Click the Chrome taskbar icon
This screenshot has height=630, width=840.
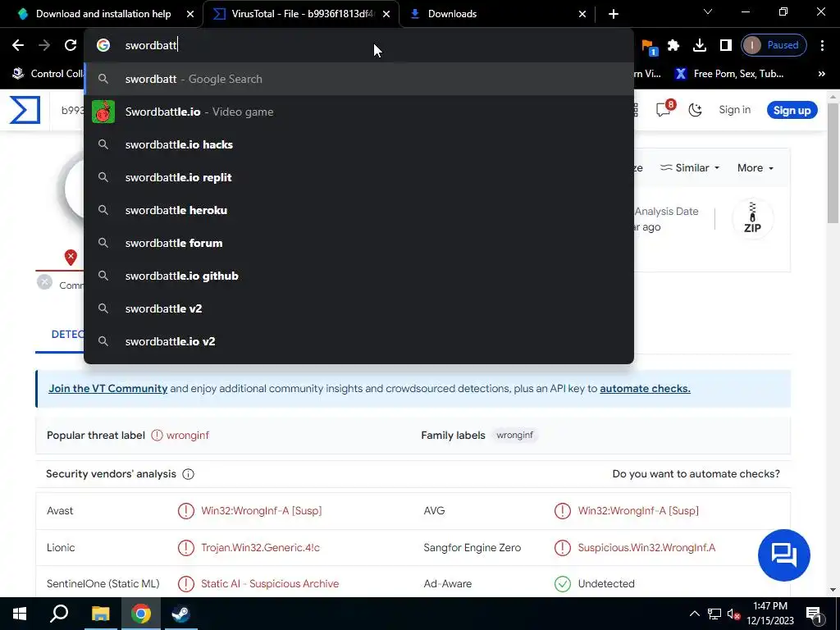click(x=140, y=614)
